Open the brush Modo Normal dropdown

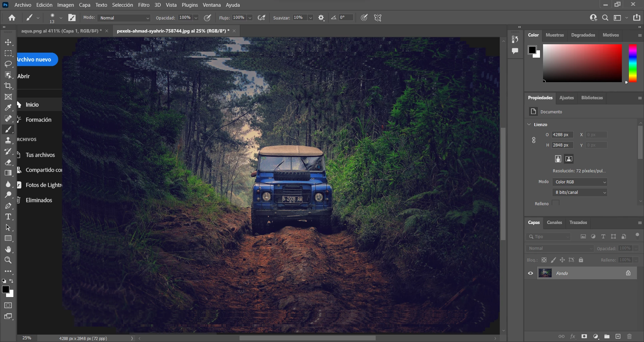point(124,18)
